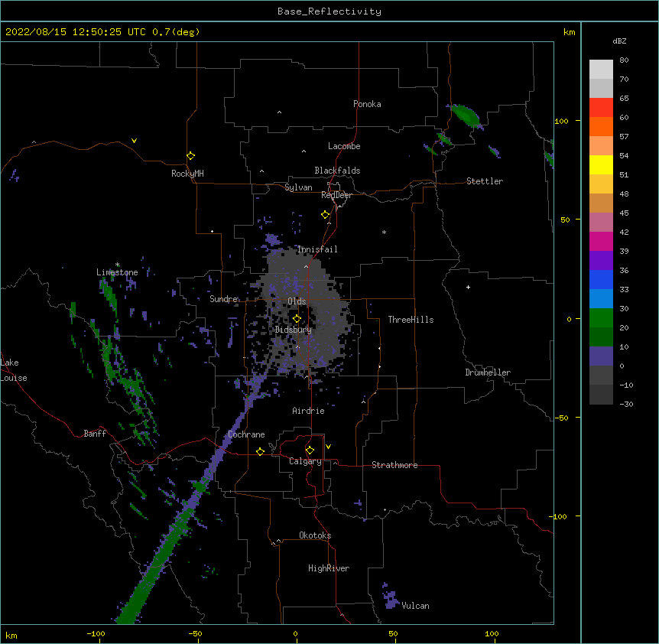Select the darkest gray -30 to -10 dBZ swatch
659x644 pixels.
[601, 395]
